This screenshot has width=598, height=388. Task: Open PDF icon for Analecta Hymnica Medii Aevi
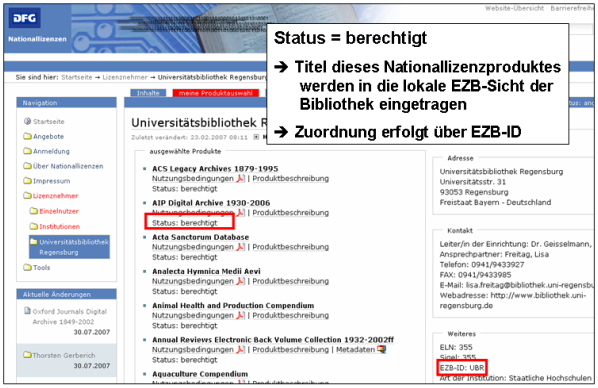pyautogui.click(x=240, y=281)
